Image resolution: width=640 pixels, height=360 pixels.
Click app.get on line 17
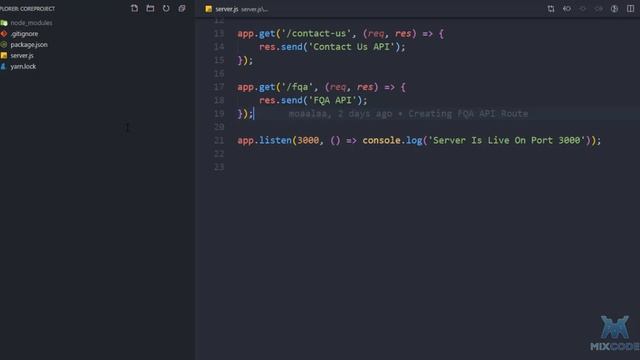coord(256,87)
